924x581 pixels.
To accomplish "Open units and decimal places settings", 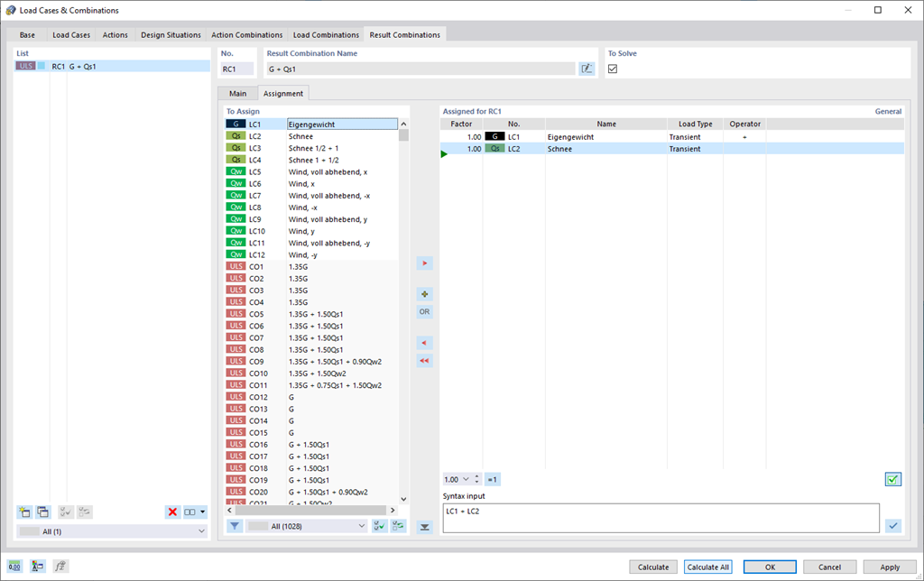I will [14, 566].
